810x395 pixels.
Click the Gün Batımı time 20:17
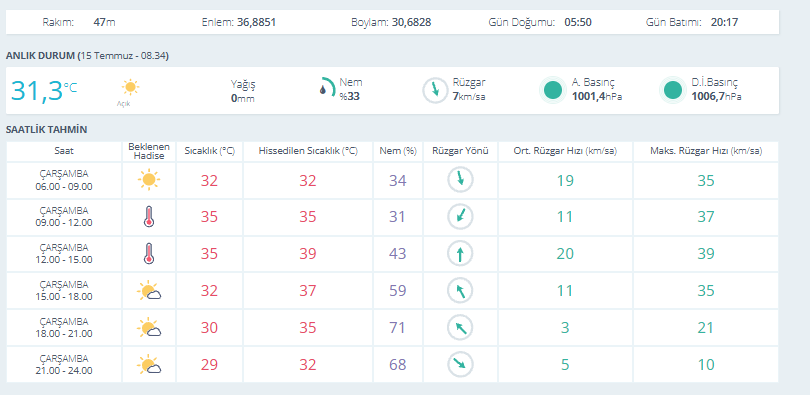(724, 22)
